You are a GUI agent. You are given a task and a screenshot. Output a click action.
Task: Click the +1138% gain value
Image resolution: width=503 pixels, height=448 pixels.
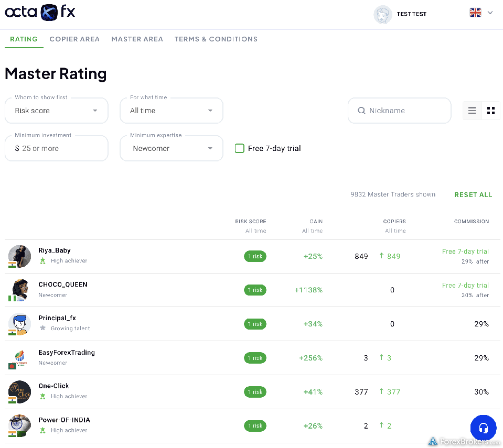point(308,290)
